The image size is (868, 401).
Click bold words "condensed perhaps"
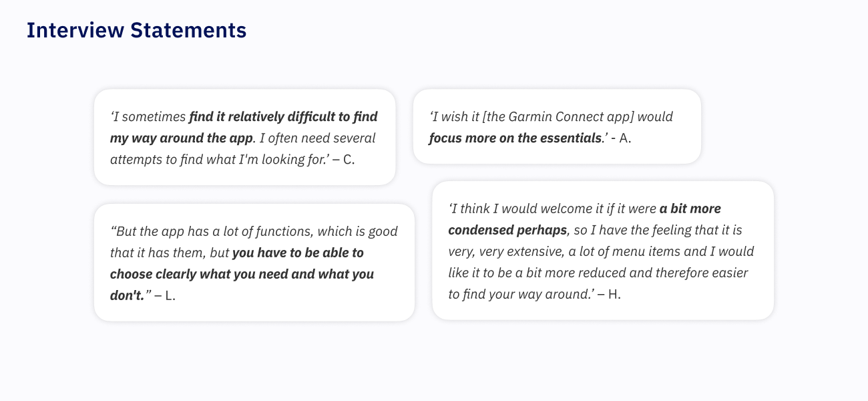click(x=507, y=230)
